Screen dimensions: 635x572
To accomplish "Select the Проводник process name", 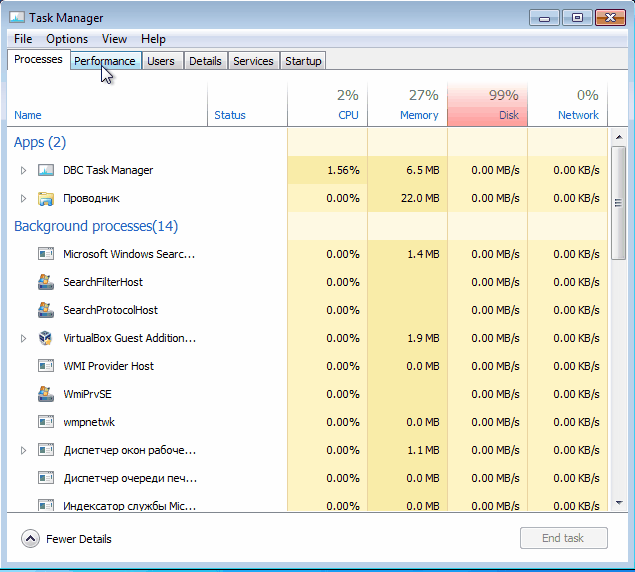I will coord(91,198).
